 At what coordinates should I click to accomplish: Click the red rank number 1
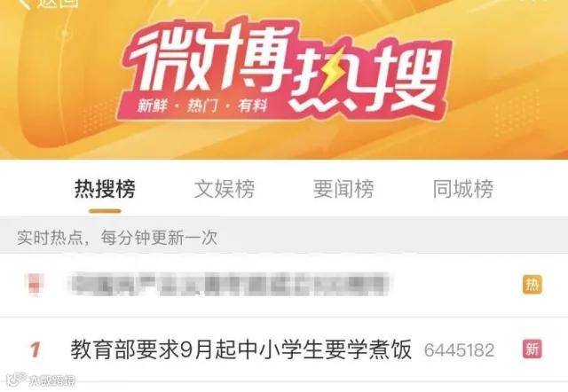tap(35, 349)
